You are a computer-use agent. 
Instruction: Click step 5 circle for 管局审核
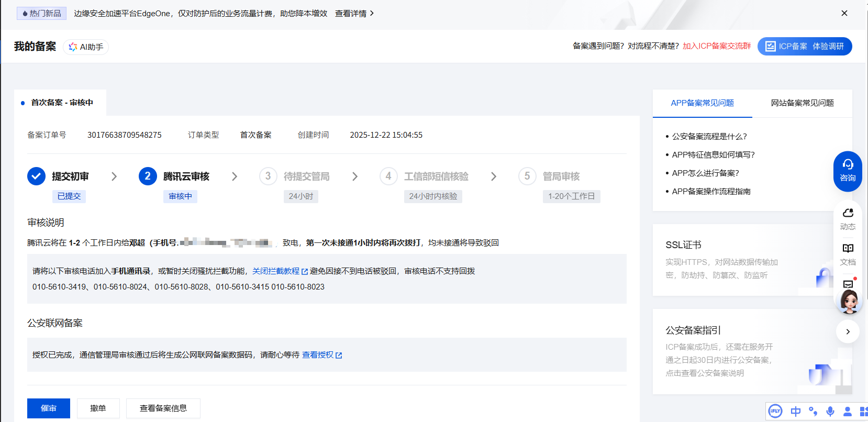coord(527,176)
